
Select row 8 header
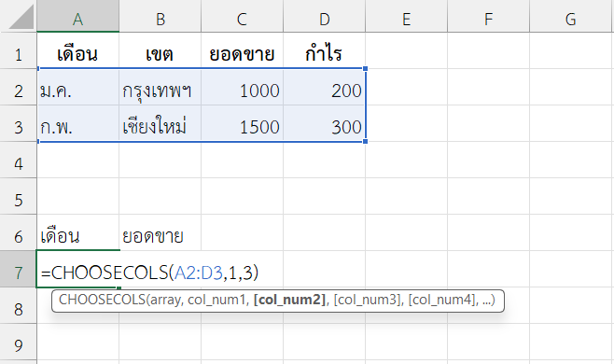tap(19, 305)
